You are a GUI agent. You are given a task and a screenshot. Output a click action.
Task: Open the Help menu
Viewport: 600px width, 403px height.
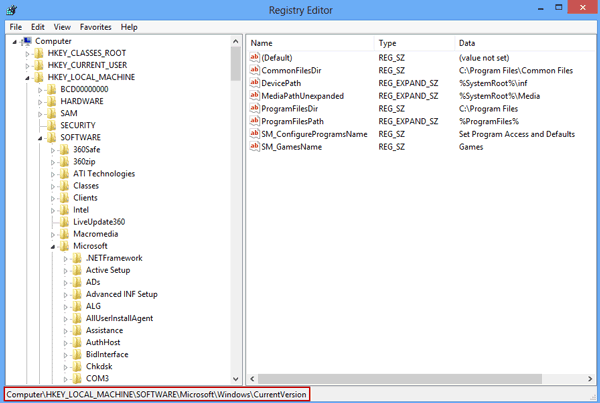[x=129, y=27]
